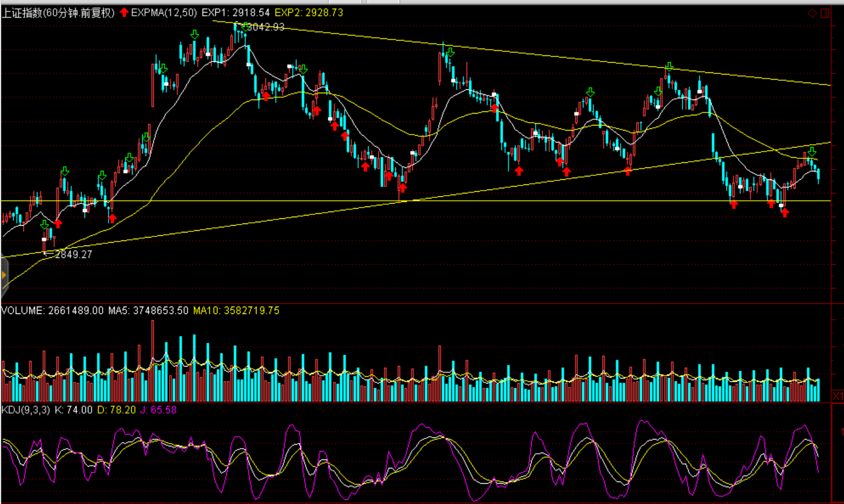Viewport: 844px width, 504px height.
Task: Select the yellow EXP2: 2928.73 readout
Action: [x=309, y=12]
